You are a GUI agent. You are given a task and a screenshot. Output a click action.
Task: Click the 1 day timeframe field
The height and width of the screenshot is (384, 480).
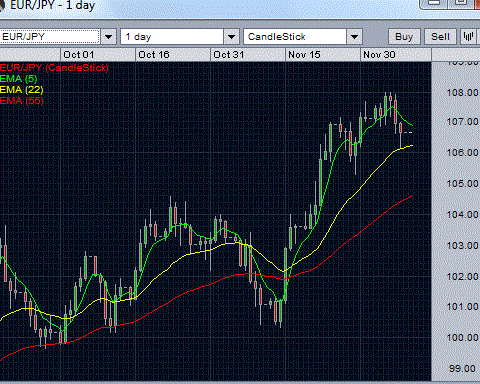pyautogui.click(x=172, y=37)
